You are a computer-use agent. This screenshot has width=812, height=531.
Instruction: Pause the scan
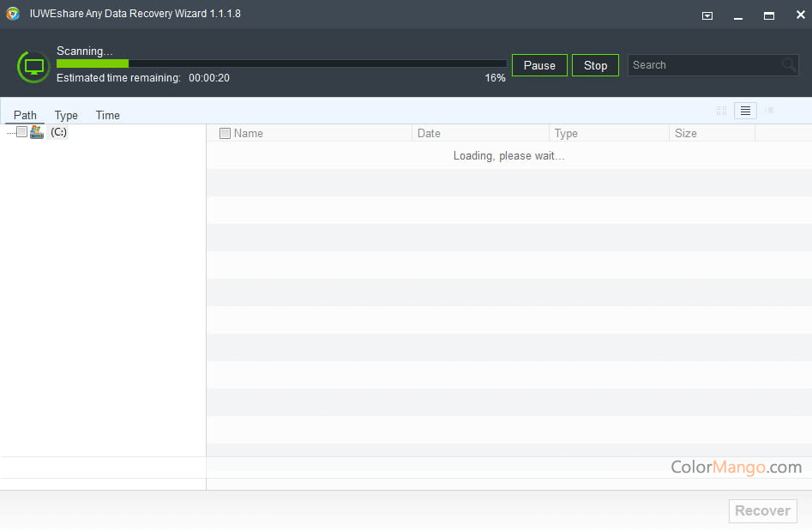[539, 65]
